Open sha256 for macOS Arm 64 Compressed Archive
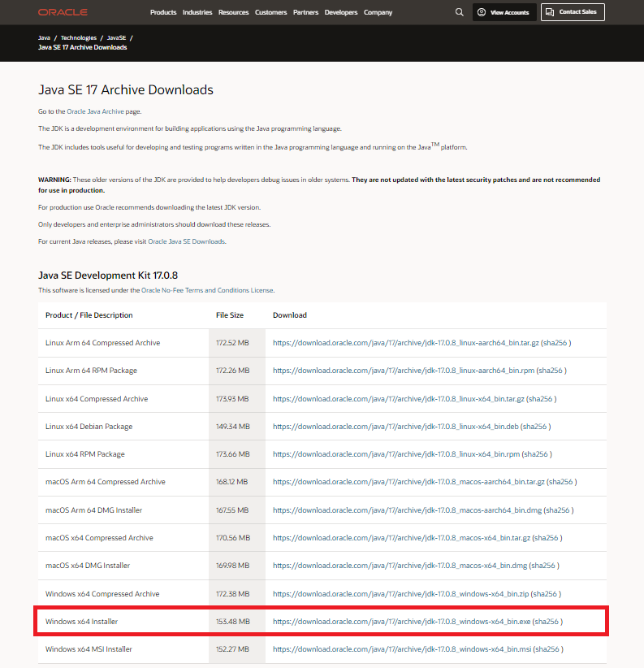The height and width of the screenshot is (668, 644). 560,482
